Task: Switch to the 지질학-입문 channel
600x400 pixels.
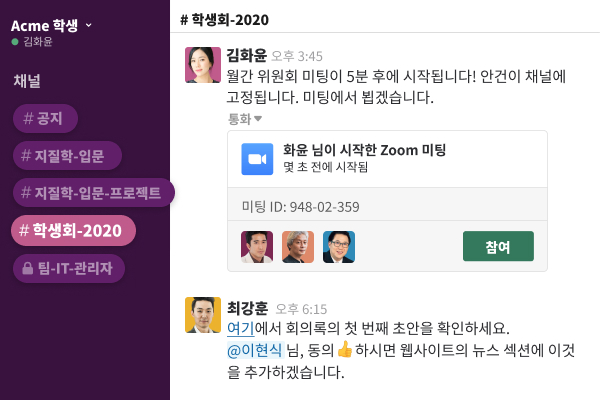Action: tap(70, 155)
